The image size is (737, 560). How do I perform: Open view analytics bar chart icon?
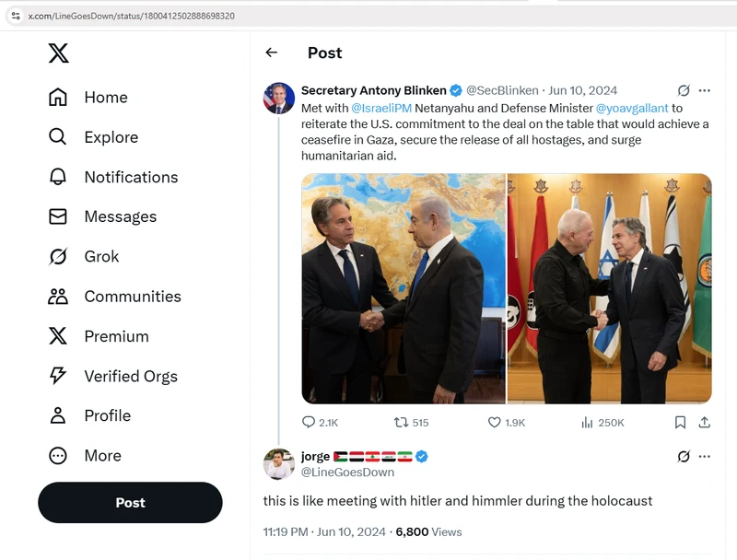tap(587, 422)
